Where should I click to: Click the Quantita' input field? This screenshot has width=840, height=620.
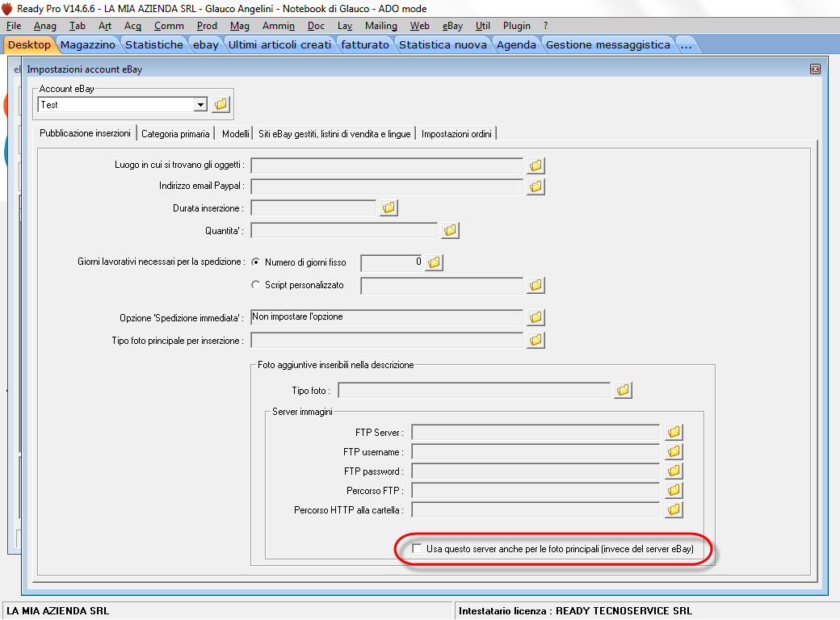(344, 231)
